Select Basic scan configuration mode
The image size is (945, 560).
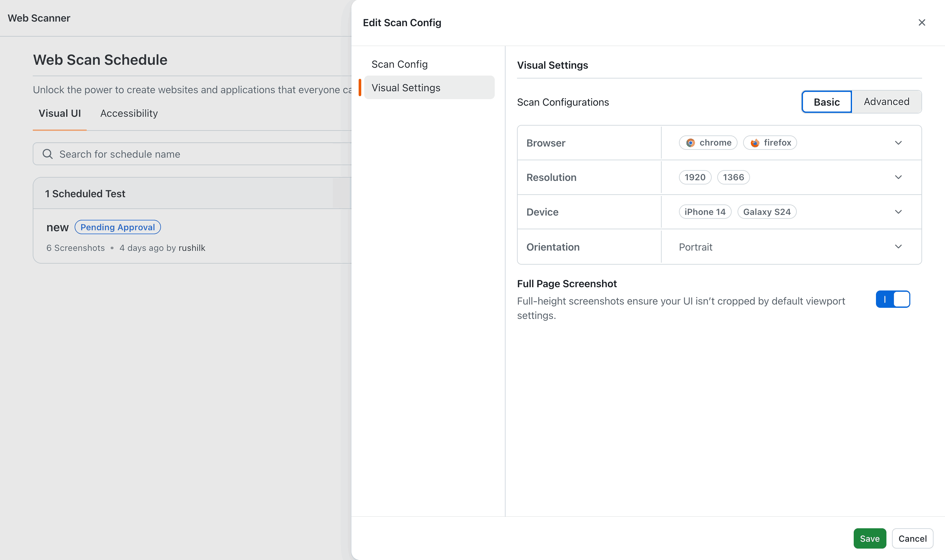(x=826, y=101)
